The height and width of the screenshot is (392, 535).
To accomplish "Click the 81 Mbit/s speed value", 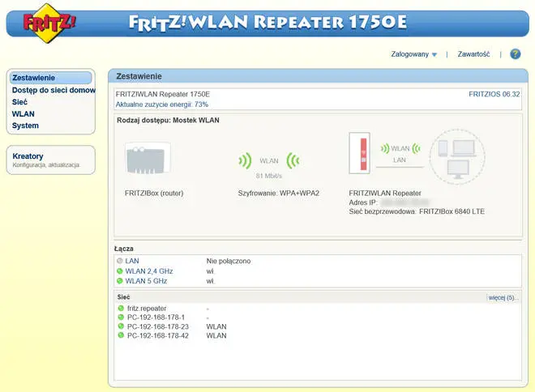I will click(269, 176).
